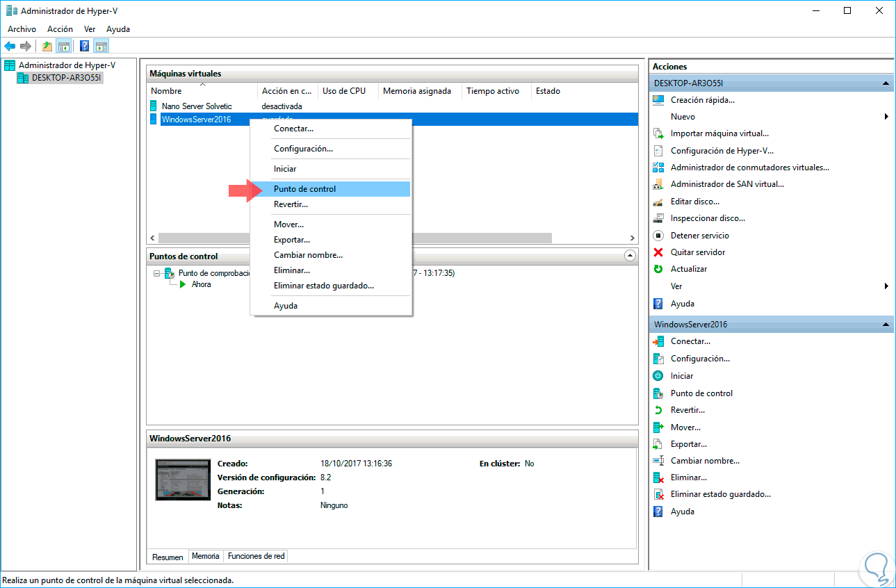Screen dimensions: 896x588
Task: Click the Administrador de SAN virtual icon
Action: pos(658,184)
